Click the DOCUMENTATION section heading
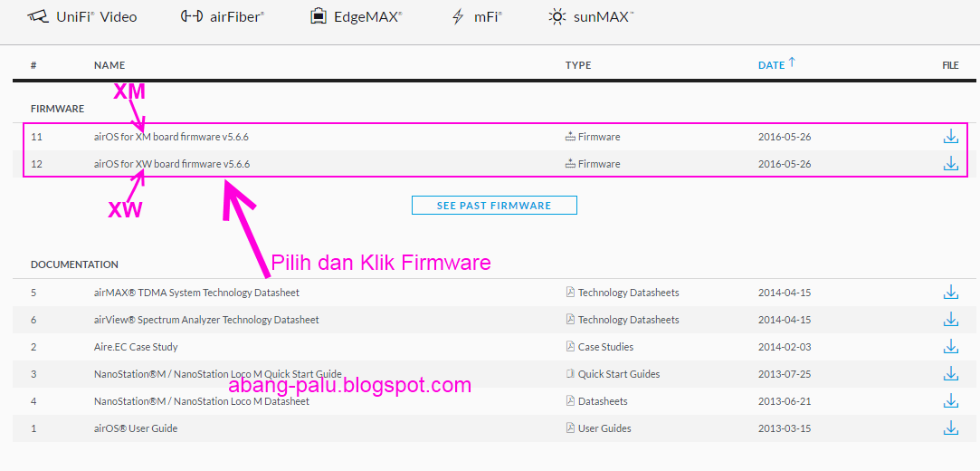Screen dimensions: 980x471 click(x=74, y=264)
